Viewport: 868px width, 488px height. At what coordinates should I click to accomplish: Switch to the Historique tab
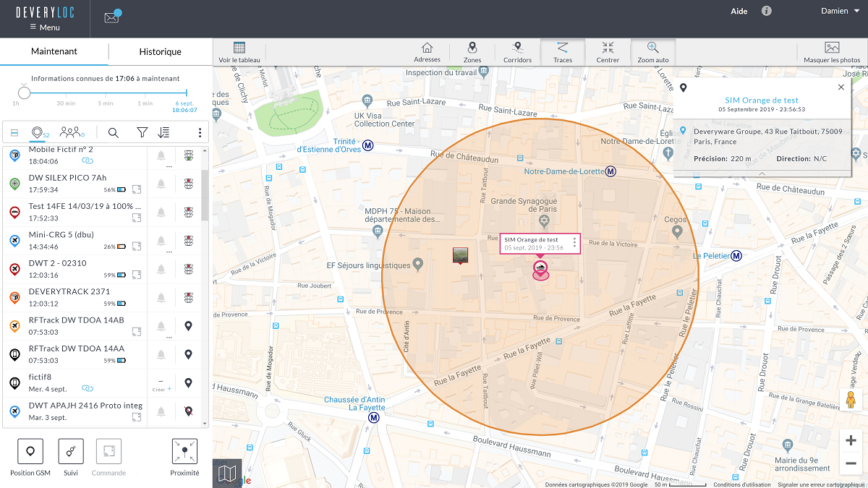(161, 51)
